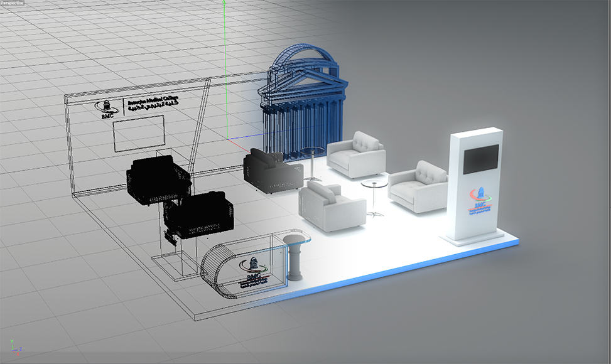Image resolution: width=611 pixels, height=364 pixels.
Task: Click the Perspective viewport label
Action: click(13, 3)
